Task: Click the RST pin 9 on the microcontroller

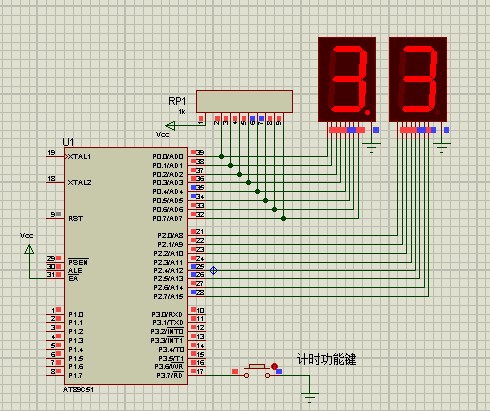Action: click(55, 218)
